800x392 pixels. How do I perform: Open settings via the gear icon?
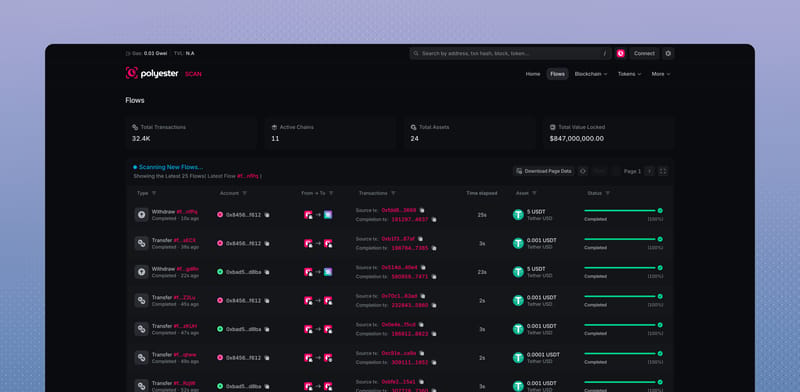pos(668,54)
